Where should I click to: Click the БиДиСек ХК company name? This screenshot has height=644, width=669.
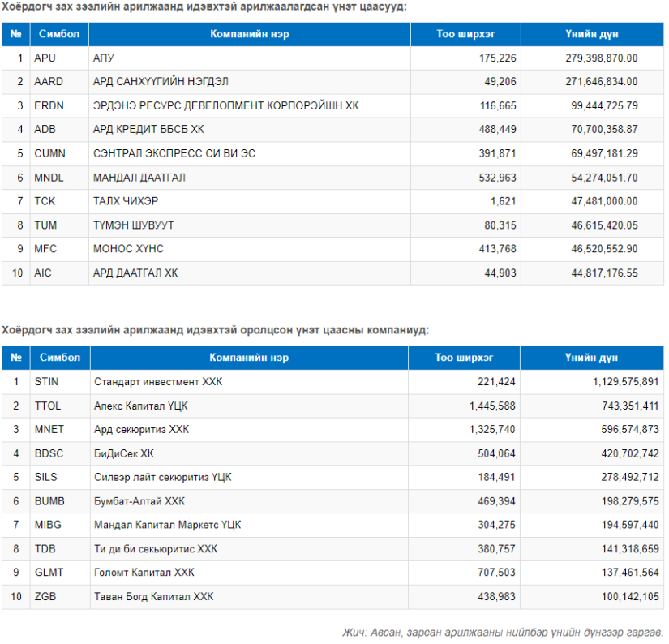(x=124, y=453)
